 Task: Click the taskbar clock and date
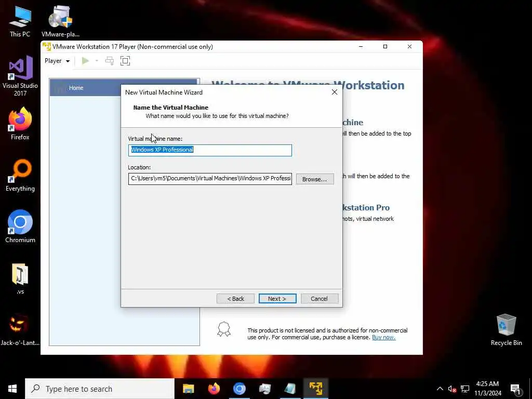(487, 389)
